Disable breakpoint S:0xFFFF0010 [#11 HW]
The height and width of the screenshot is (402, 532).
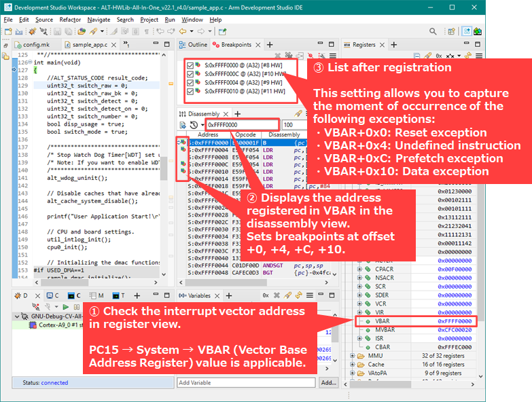[x=190, y=91]
